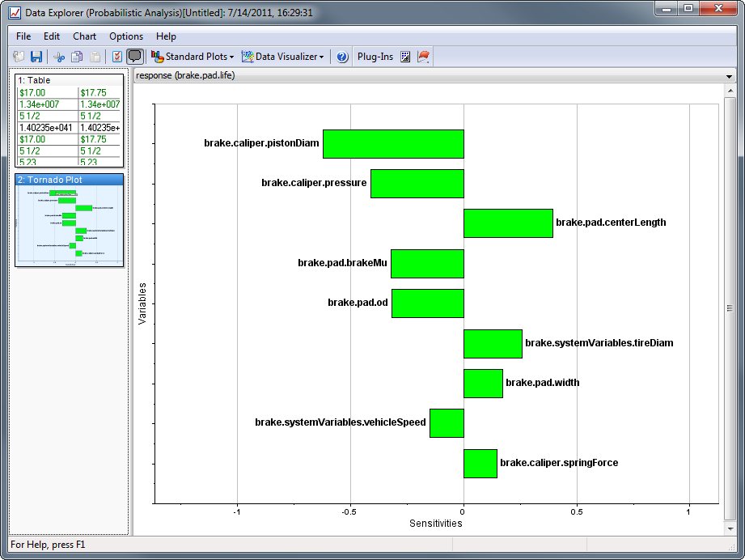Open the Chart menu
Screen dimensions: 745x560
[x=84, y=36]
